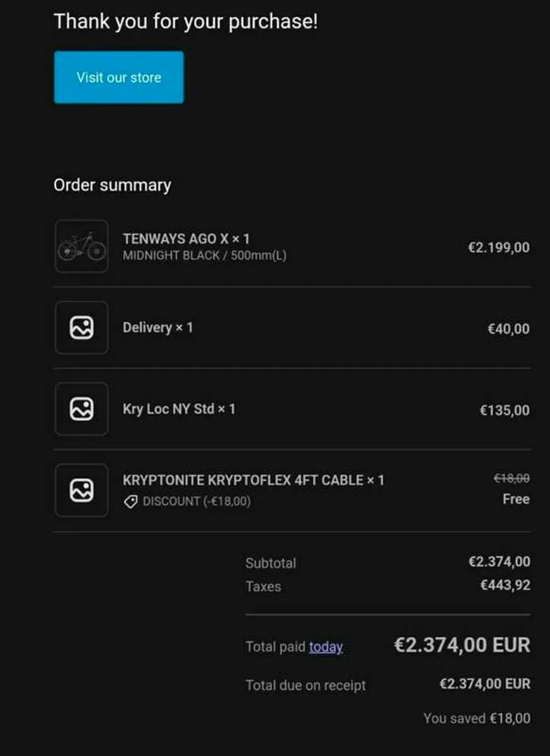Click the large €2.374,00 EUR total paid
The height and width of the screenshot is (756, 550).
[x=462, y=645]
